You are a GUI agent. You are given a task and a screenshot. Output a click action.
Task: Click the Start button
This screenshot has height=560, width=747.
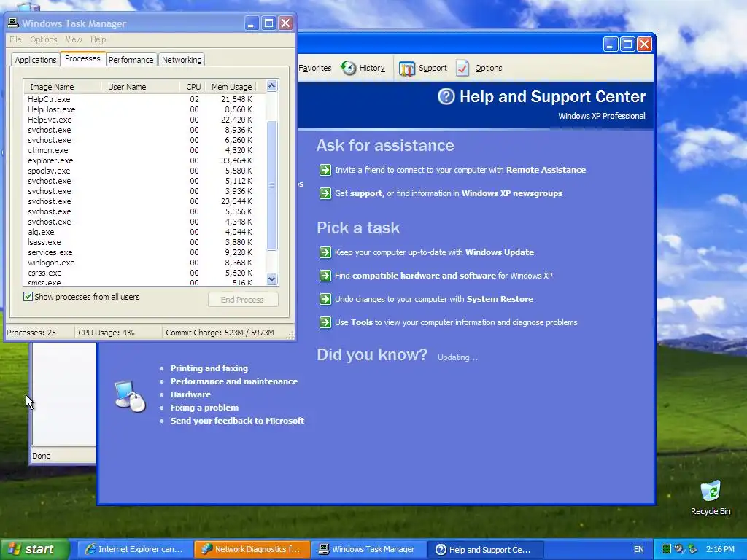click(x=34, y=549)
